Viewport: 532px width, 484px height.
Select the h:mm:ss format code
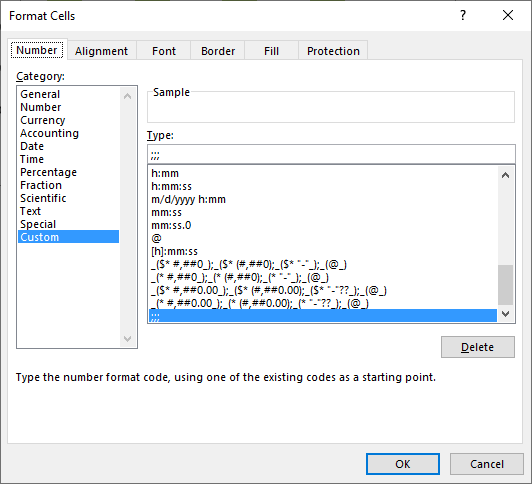323,186
